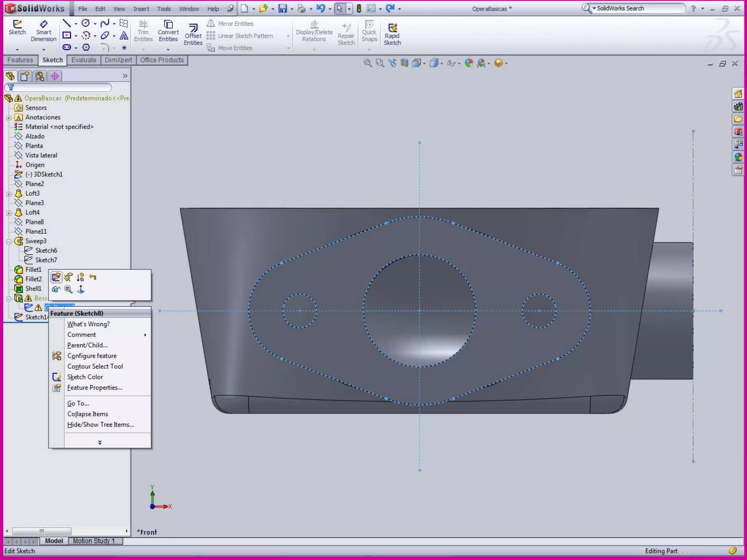Switch to the Evaluate tab
Viewport: 747px width, 560px height.
click(x=84, y=60)
